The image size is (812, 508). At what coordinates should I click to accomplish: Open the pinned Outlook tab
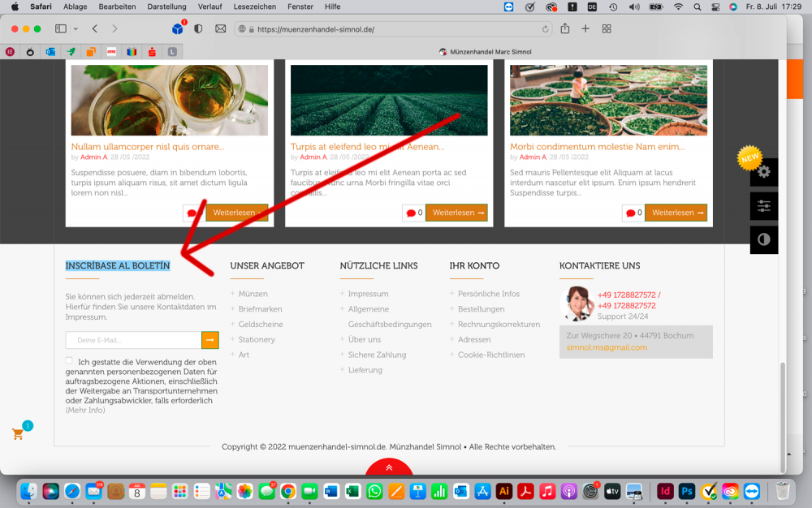(x=50, y=52)
